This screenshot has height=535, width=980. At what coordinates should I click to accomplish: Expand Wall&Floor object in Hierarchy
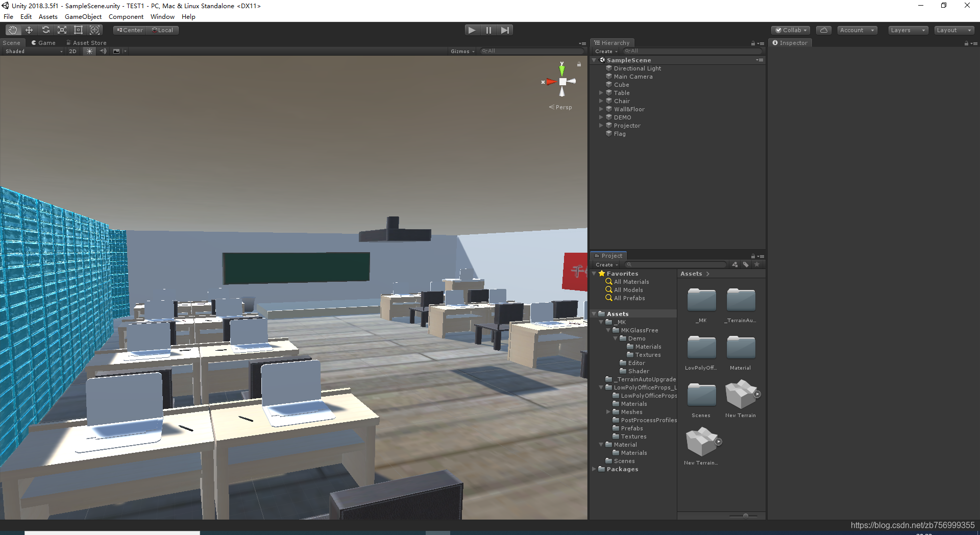[601, 109]
